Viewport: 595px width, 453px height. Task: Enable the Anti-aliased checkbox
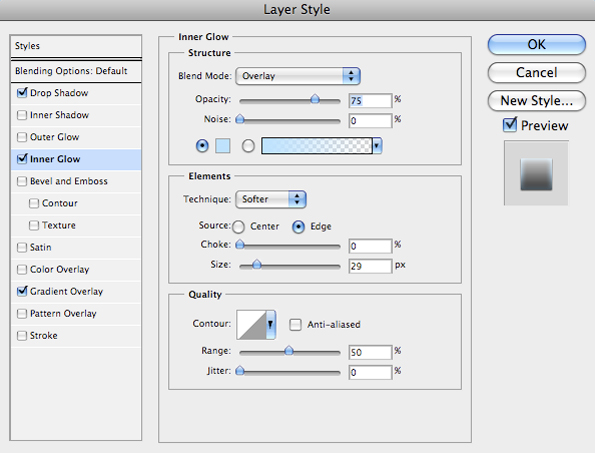pyautogui.click(x=295, y=325)
